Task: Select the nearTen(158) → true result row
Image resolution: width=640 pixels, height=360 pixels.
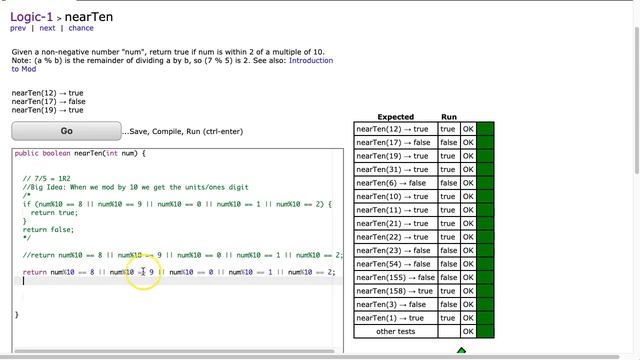Action: (424, 291)
